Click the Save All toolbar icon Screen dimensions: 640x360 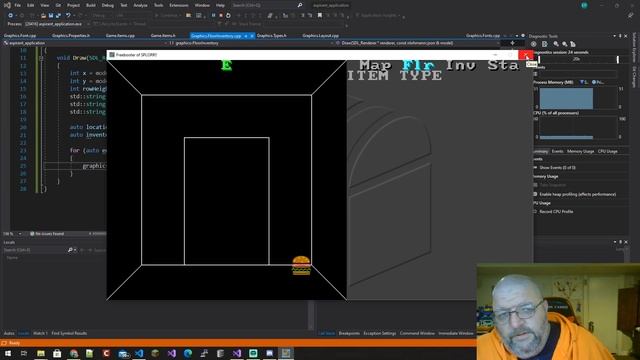58,16
